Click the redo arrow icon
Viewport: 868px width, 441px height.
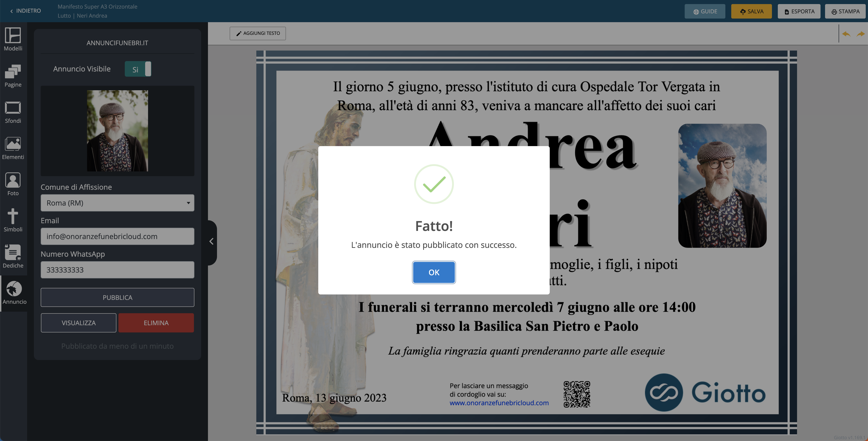[x=860, y=34]
